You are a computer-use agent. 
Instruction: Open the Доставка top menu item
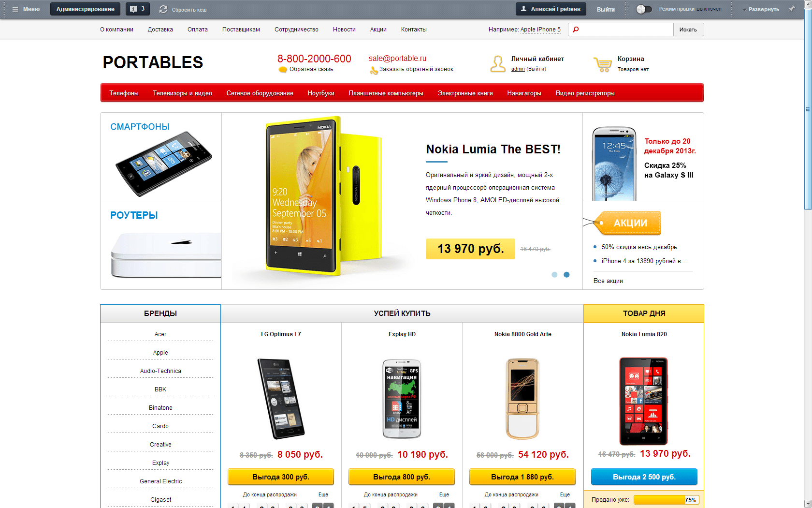coord(160,30)
